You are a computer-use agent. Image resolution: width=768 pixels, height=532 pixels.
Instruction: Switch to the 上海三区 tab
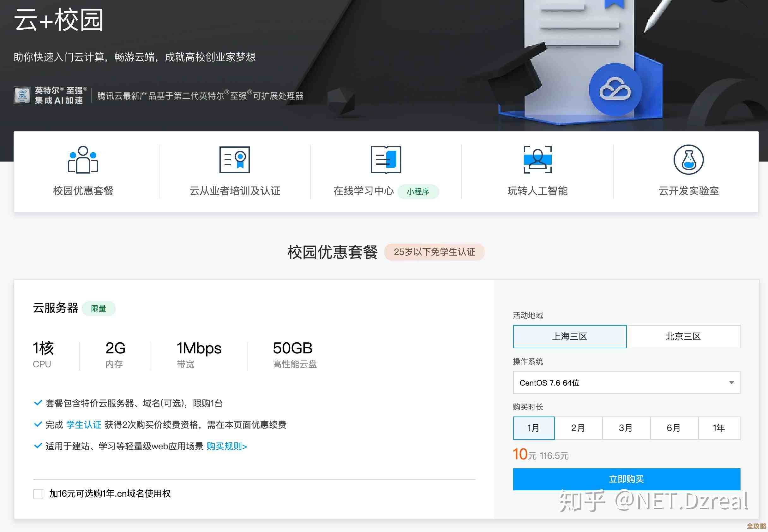click(569, 336)
